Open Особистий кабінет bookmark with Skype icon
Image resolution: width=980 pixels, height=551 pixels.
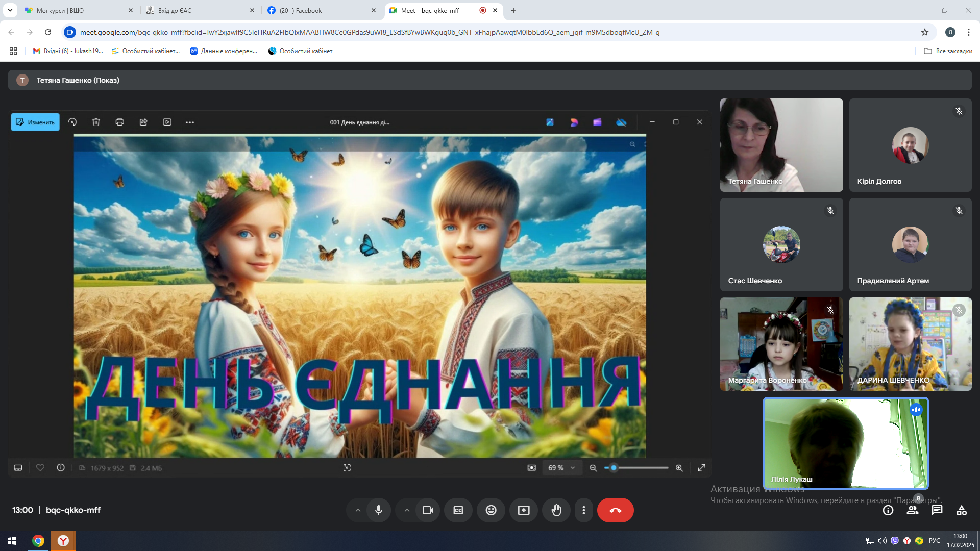click(301, 51)
